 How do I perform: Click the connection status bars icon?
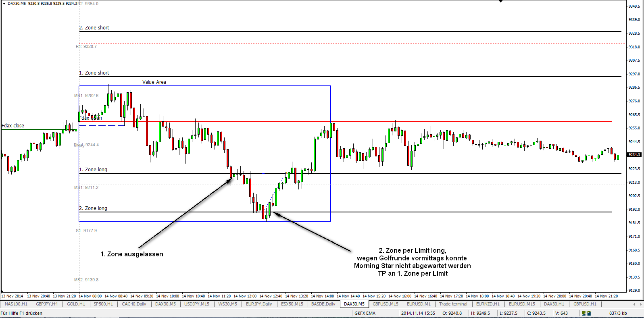[586, 313]
